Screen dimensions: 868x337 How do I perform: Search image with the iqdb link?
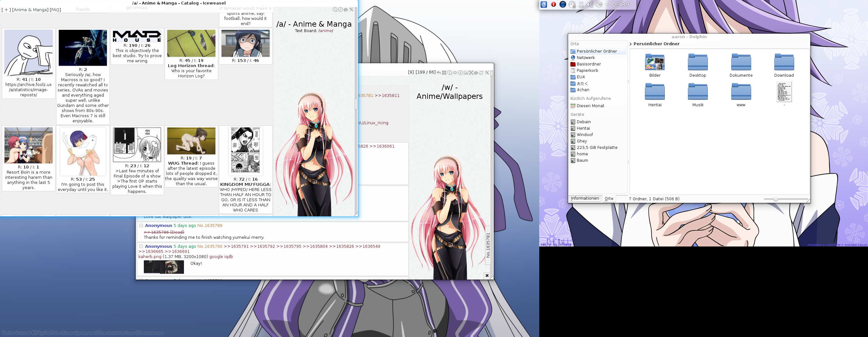click(229, 256)
